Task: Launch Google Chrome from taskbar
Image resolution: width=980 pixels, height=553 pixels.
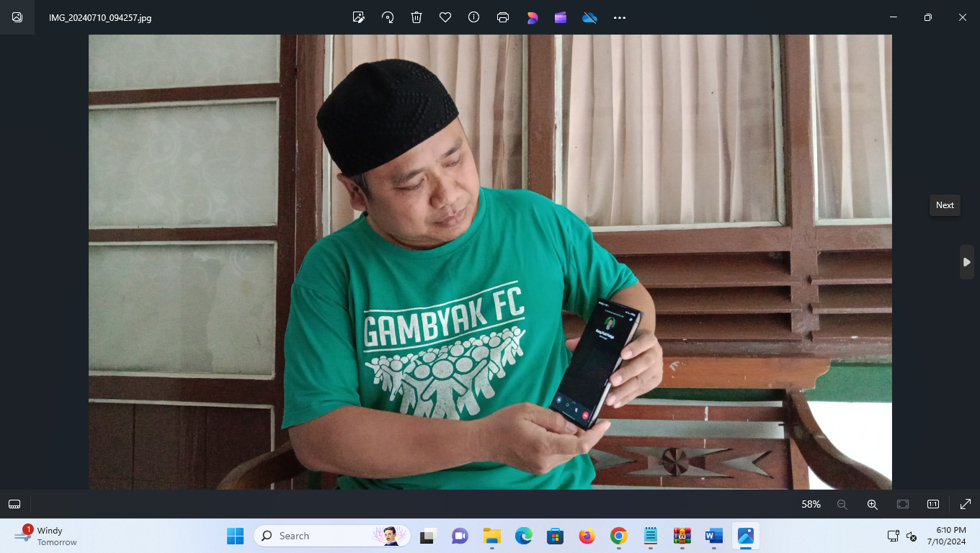Action: pyautogui.click(x=618, y=536)
